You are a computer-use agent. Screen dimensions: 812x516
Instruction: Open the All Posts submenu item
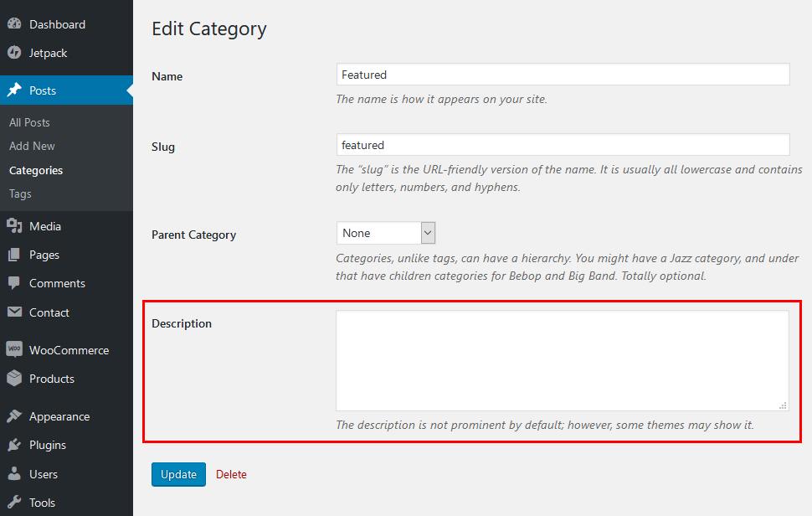click(x=29, y=123)
